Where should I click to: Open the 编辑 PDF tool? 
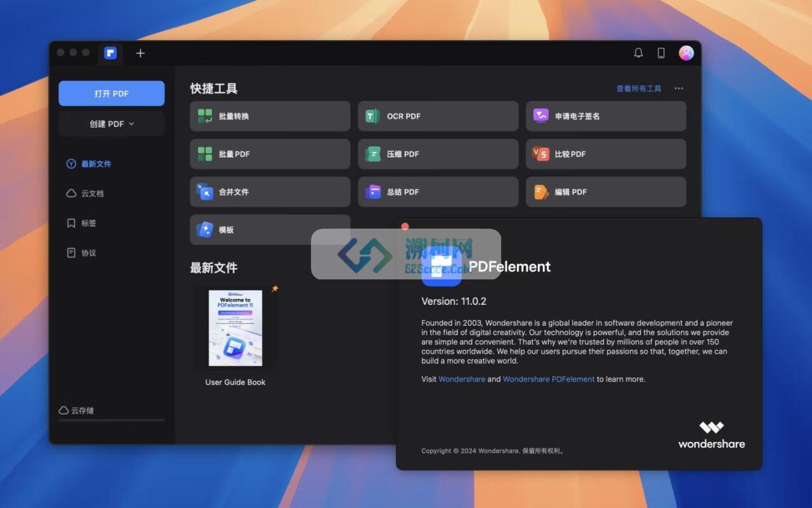606,192
